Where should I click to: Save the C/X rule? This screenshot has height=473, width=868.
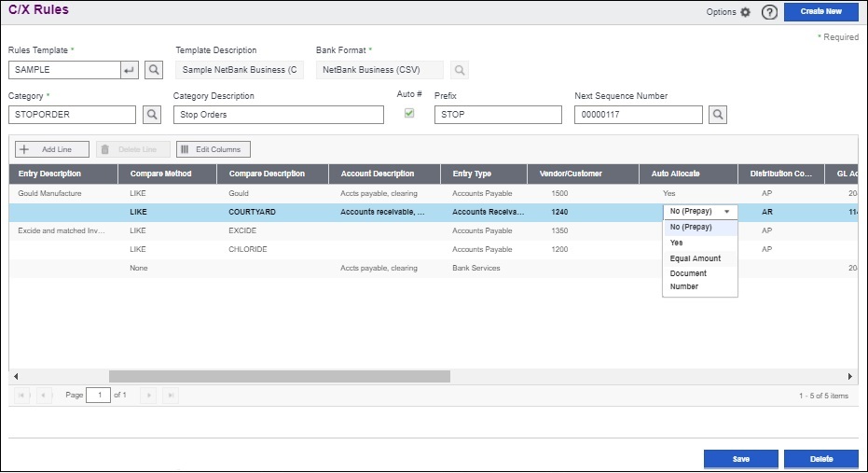tap(740, 459)
